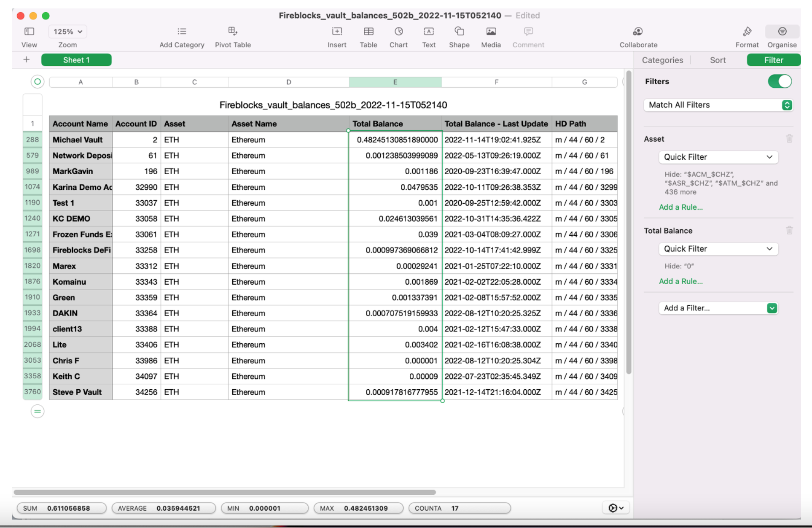Click the Account Name header cell
This screenshot has height=528, width=812.
coord(81,124)
